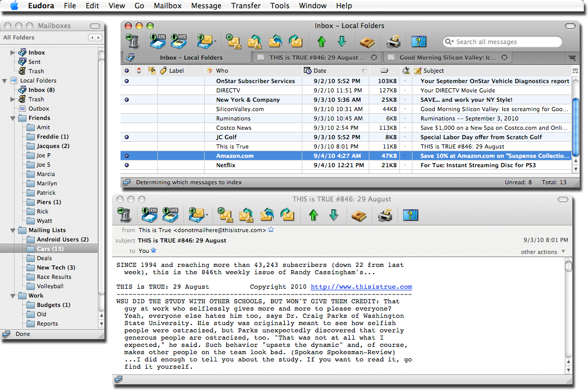Click the In mailbox icon in message window
The width and height of the screenshot is (588, 390).
click(149, 215)
